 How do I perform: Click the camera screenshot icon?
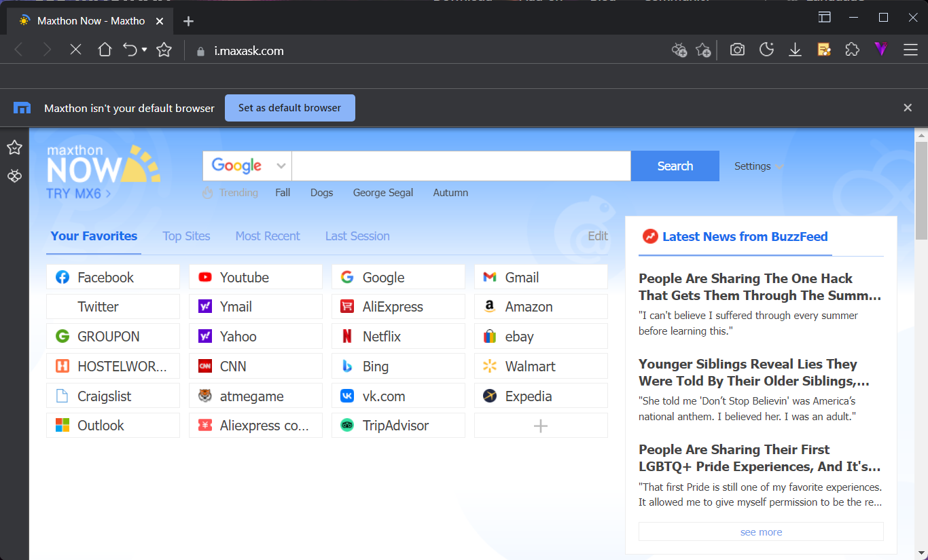[737, 50]
